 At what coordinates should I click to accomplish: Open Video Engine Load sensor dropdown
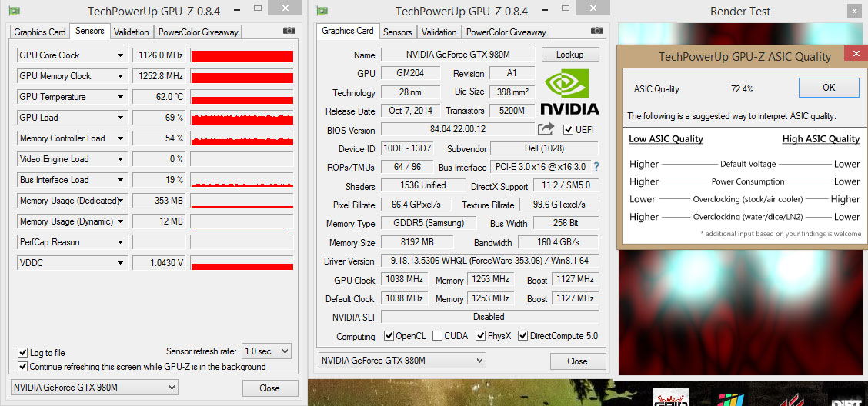(120, 159)
